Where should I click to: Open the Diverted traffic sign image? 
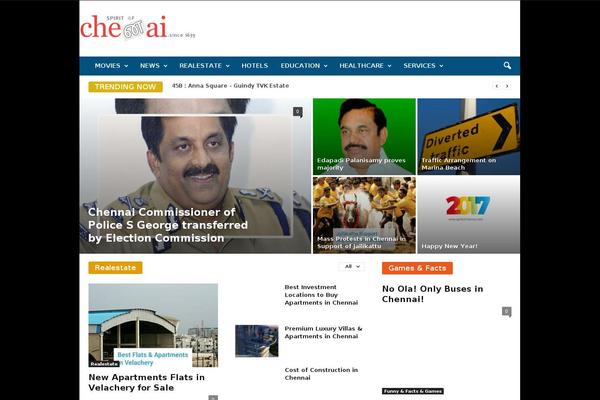point(469,137)
